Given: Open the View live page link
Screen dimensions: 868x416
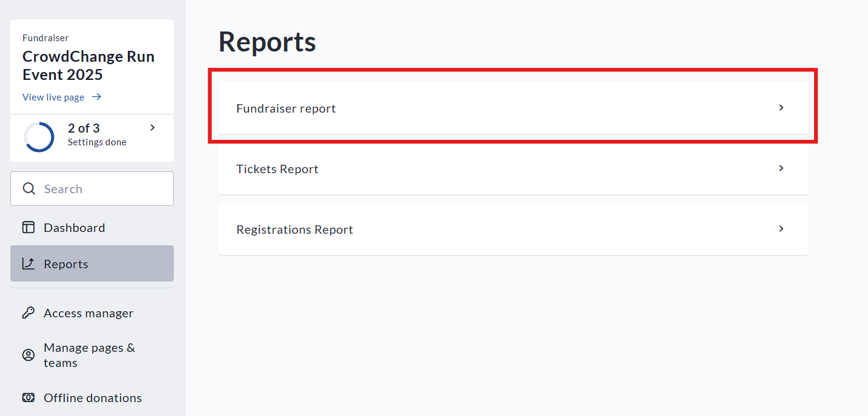Looking at the screenshot, I should (53, 97).
